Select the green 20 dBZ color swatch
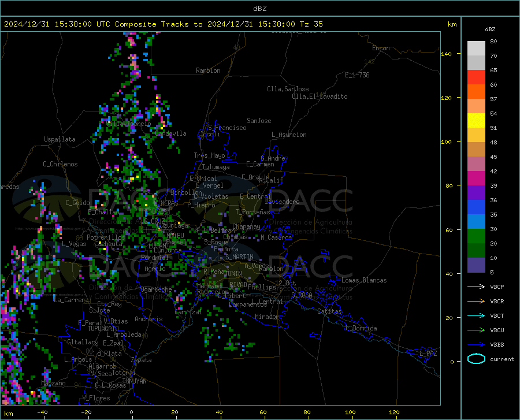Viewport: 520px width, 420px height. click(476, 236)
